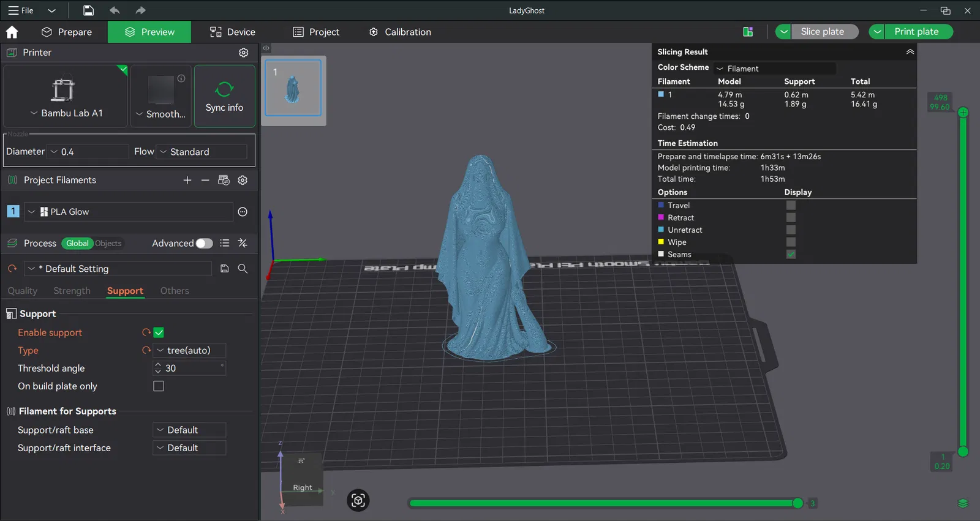The height and width of the screenshot is (521, 980).
Task: Click the horizontal layer progress slider handle
Action: (797, 503)
